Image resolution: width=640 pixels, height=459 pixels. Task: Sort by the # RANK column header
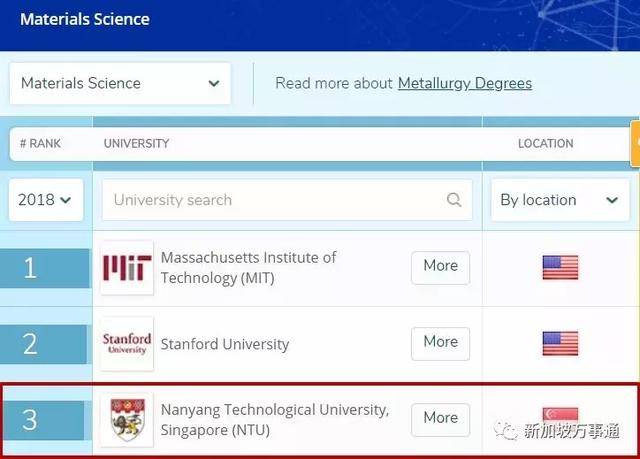coord(40,144)
